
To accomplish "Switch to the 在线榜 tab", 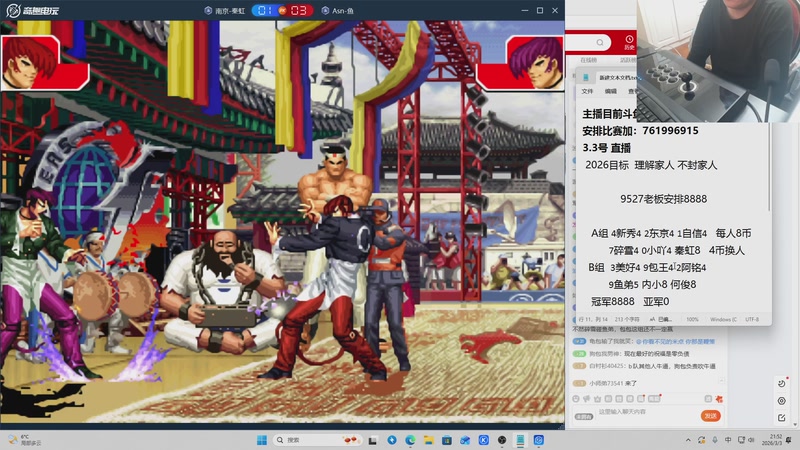I will (588, 60).
